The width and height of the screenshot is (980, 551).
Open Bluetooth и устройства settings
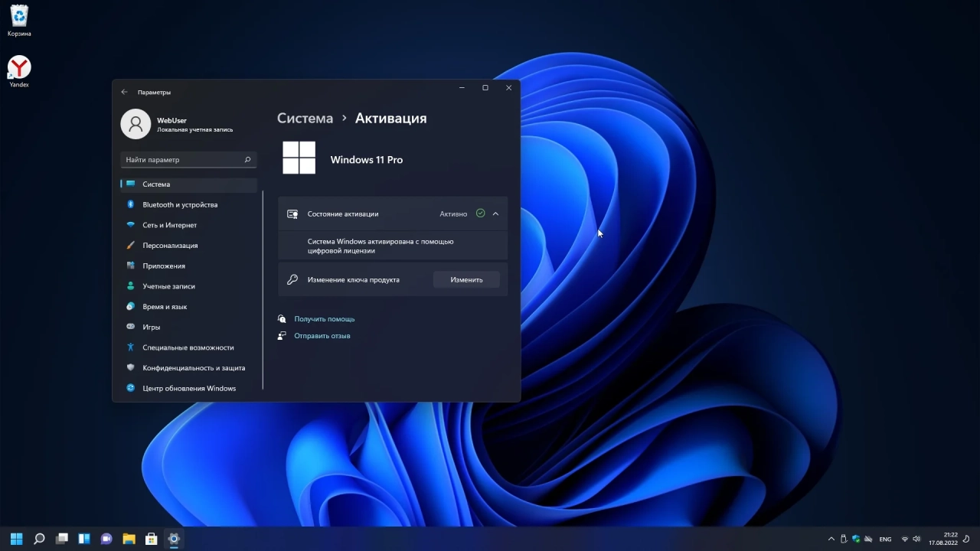[188, 205]
